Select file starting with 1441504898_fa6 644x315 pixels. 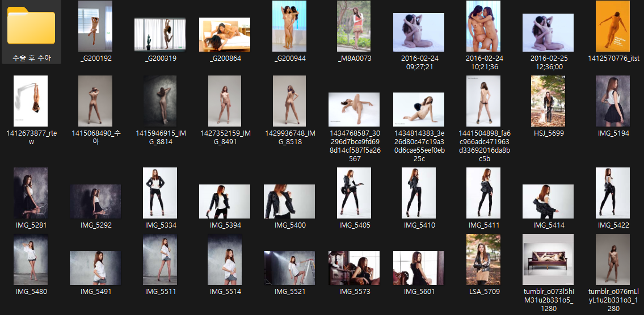point(483,101)
